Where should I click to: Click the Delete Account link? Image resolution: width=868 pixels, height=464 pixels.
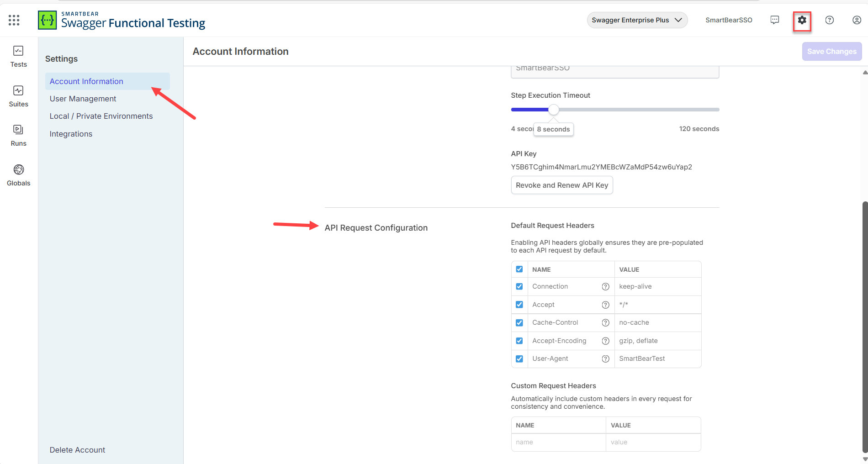pyautogui.click(x=77, y=449)
